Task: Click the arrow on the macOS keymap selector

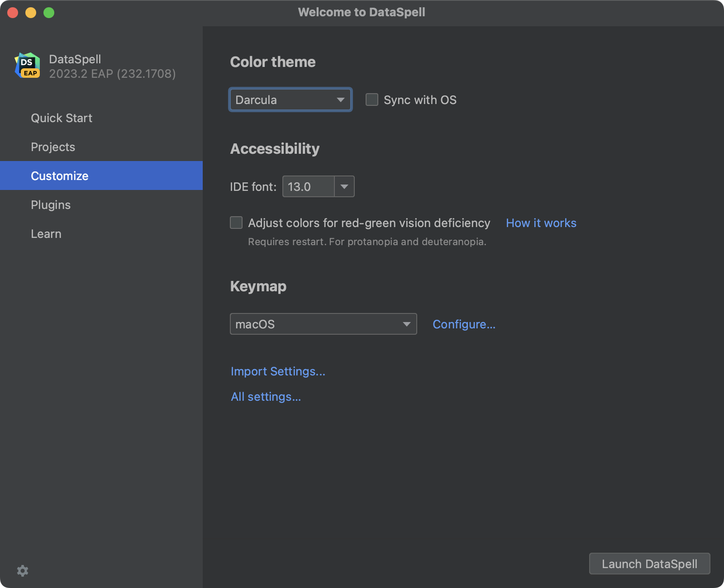Action: pos(406,324)
